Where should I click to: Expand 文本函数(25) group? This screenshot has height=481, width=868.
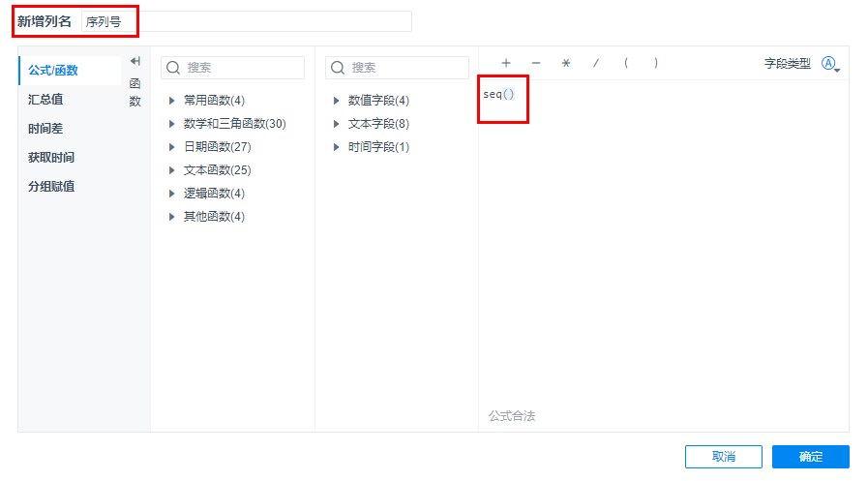click(x=171, y=170)
